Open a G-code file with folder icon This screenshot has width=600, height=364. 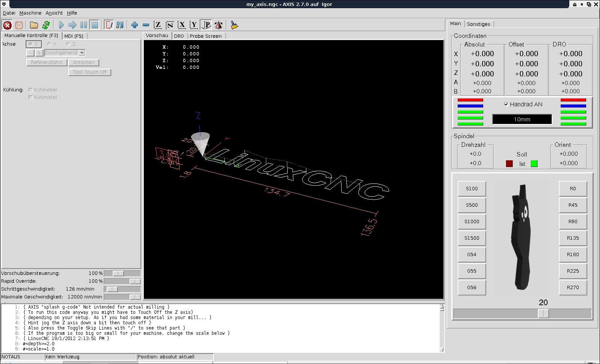pyautogui.click(x=34, y=25)
